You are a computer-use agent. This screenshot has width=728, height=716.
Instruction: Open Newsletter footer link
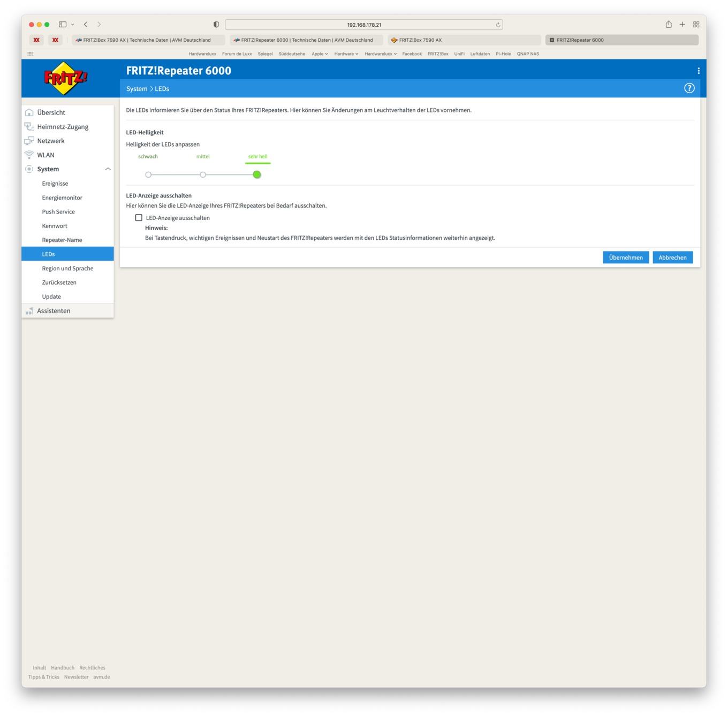(76, 677)
